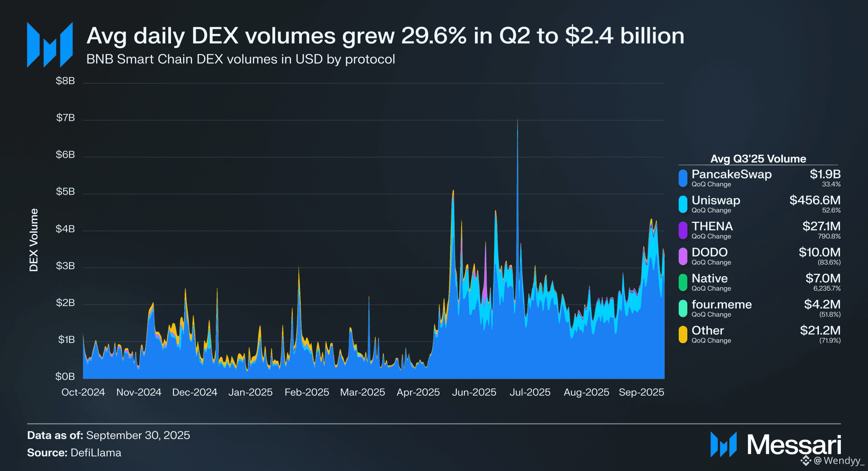This screenshot has height=471, width=868.
Task: Click the chart headline about DEX volumes
Action: point(385,36)
